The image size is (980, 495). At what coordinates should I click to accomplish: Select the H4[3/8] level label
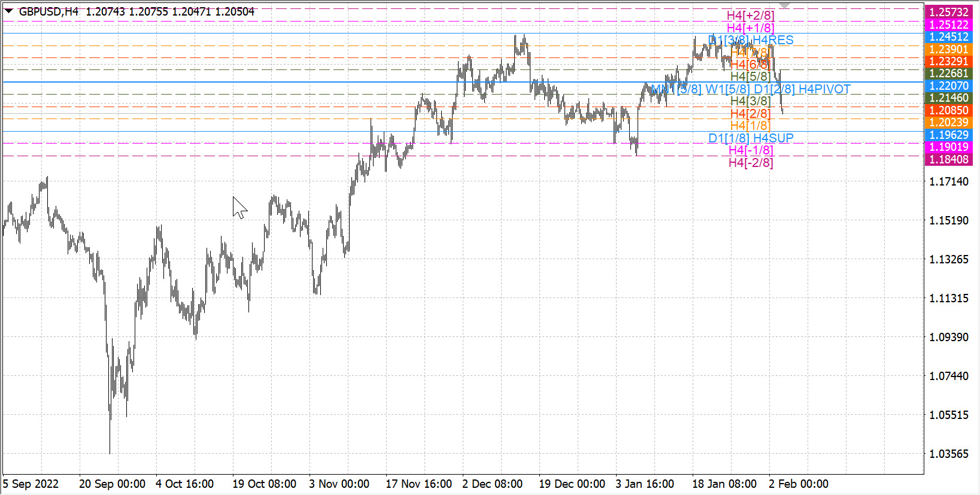pyautogui.click(x=751, y=101)
